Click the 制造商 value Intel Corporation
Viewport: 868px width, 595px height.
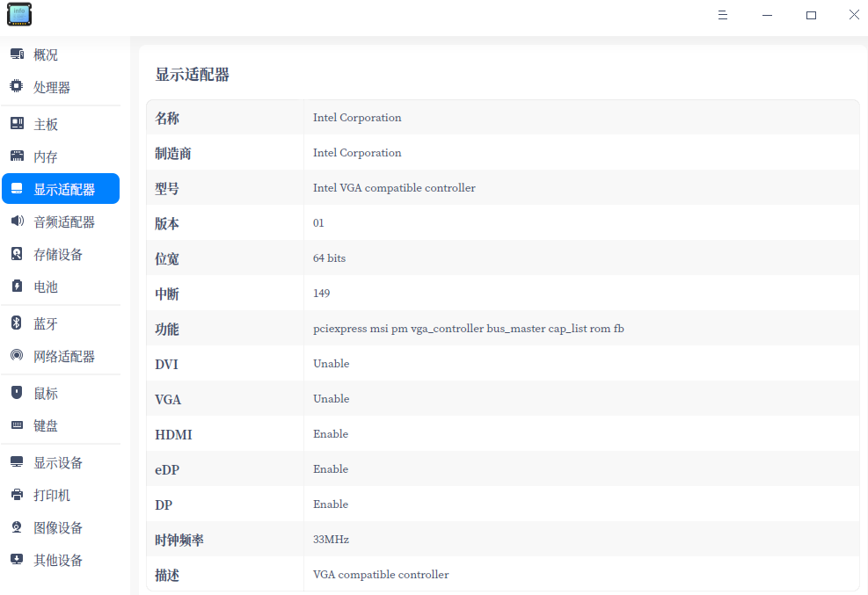(x=357, y=153)
